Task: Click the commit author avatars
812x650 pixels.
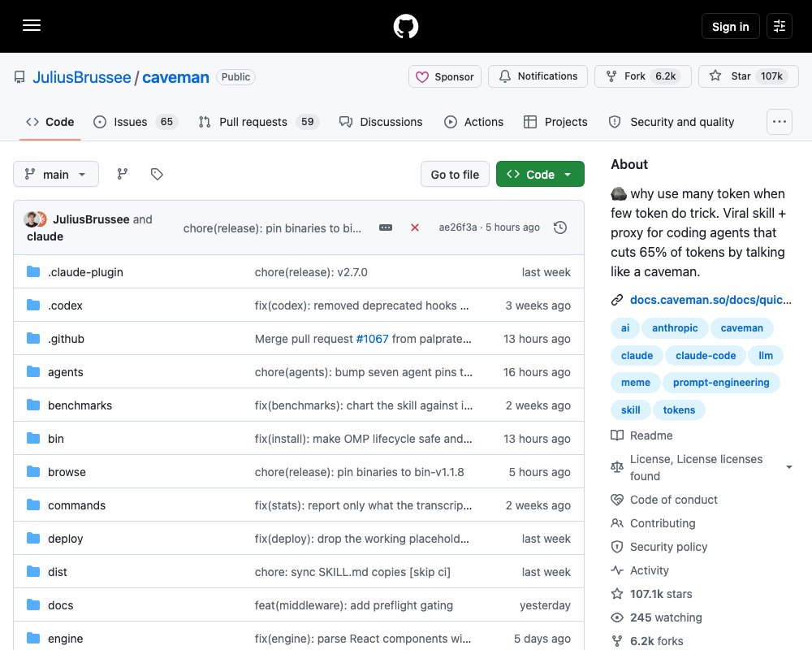Action: pyautogui.click(x=35, y=219)
